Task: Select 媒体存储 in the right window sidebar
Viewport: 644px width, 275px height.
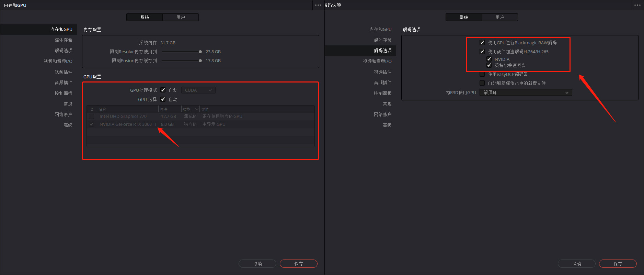Action: 383,40
